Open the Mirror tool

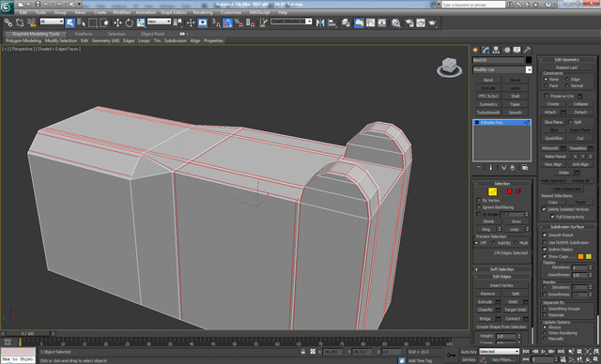(x=320, y=23)
